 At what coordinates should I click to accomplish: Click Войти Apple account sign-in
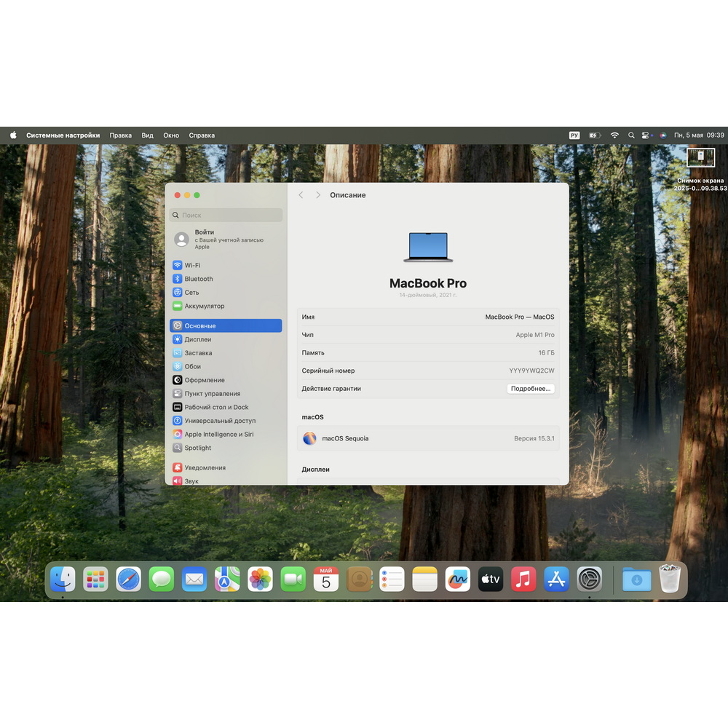pyautogui.click(x=226, y=239)
